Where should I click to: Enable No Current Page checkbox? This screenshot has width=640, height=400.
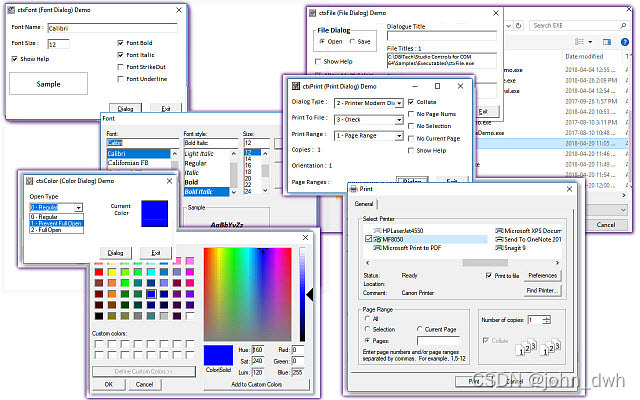(411, 138)
